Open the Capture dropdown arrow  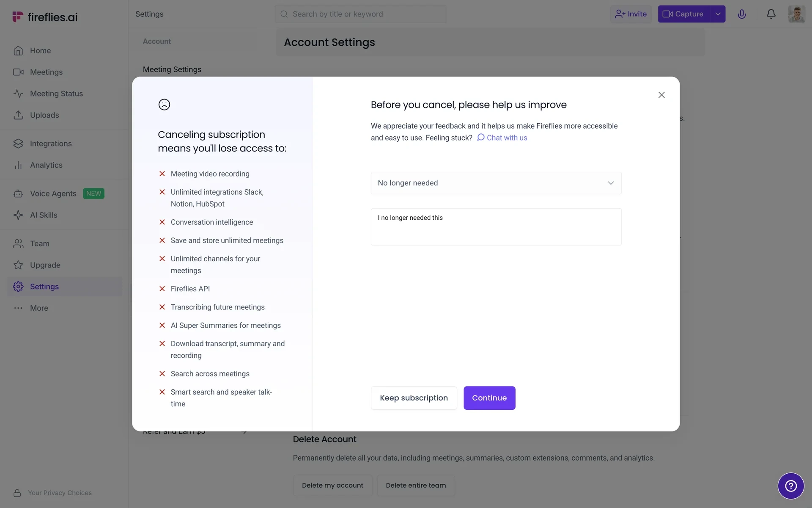(x=718, y=14)
